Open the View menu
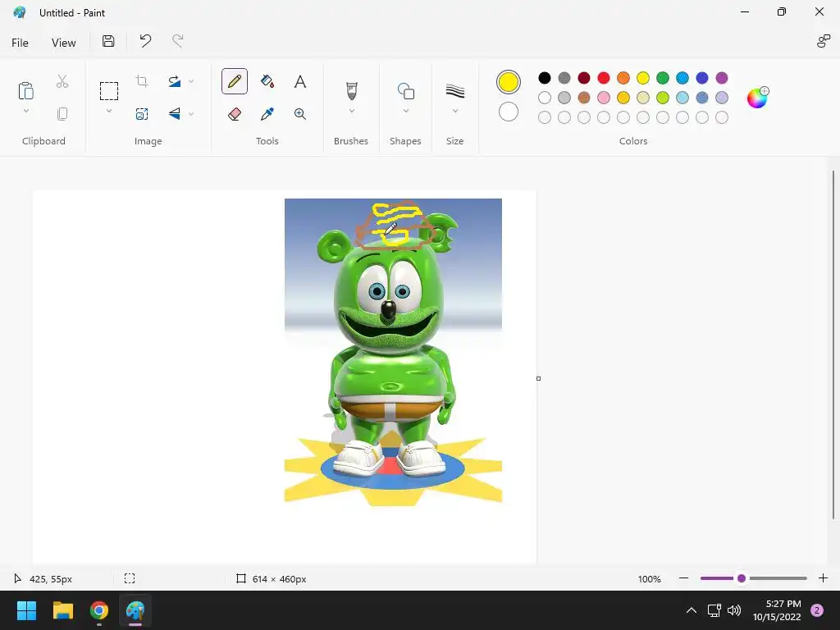Screen dimensions: 840x630 (64, 43)
